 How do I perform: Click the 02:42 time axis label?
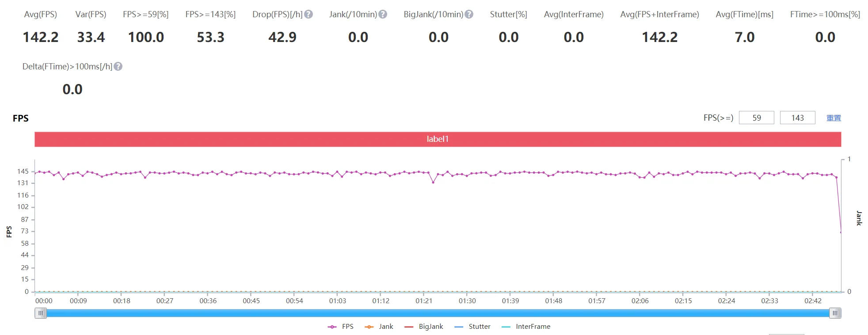pos(813,301)
